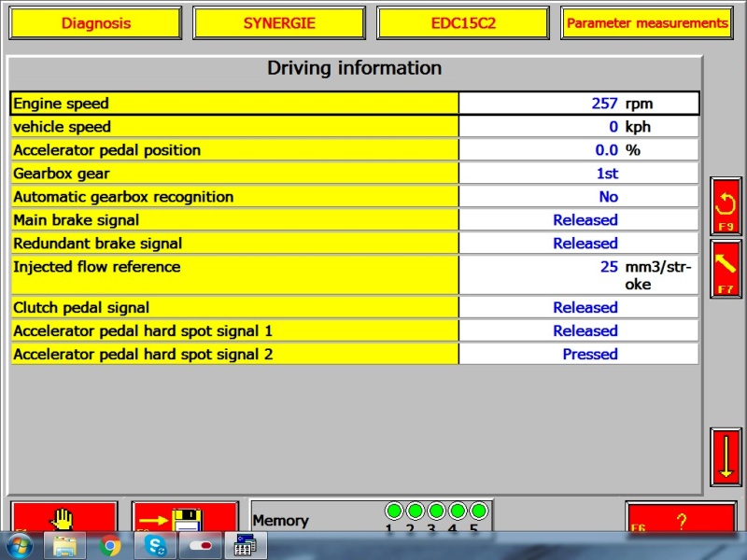This screenshot has height=560, width=747.
Task: Open File Explorer from the taskbar
Action: pos(64,546)
